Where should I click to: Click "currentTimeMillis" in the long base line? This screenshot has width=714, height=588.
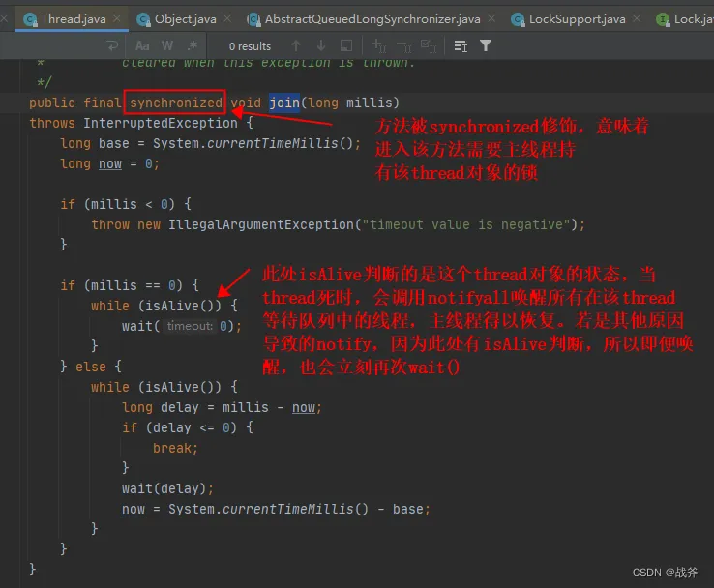[x=273, y=143]
